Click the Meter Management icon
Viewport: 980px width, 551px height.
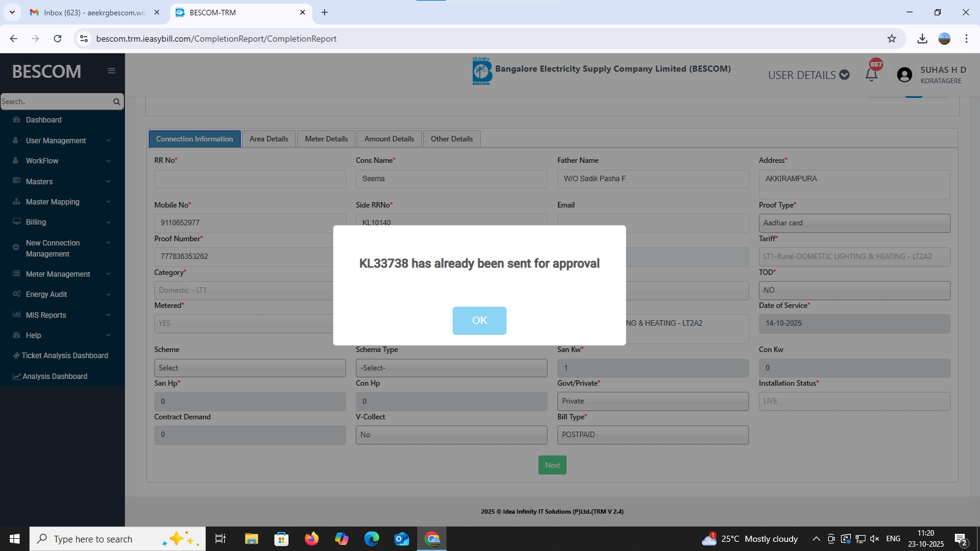[x=17, y=274]
